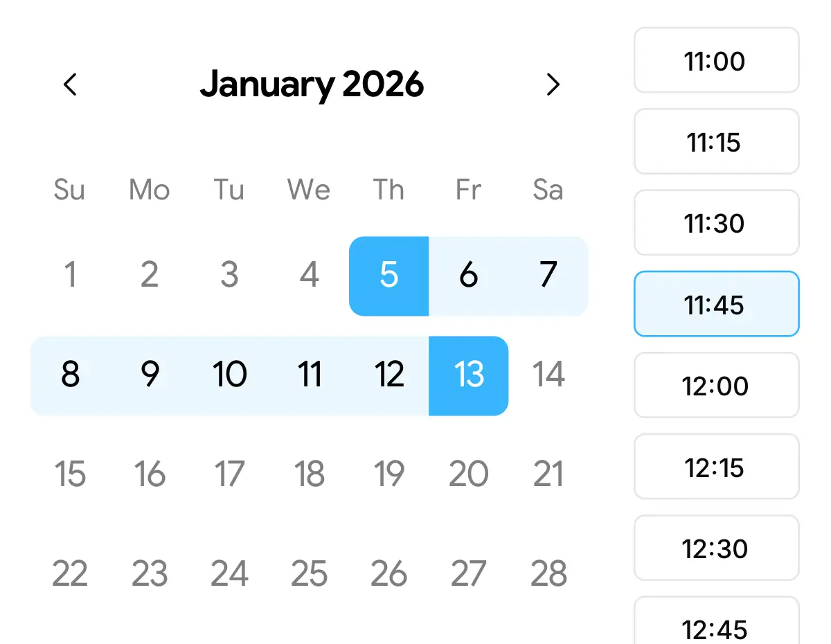The height and width of the screenshot is (644, 831).
Task: Go to the previous month
Action: pos(70,84)
